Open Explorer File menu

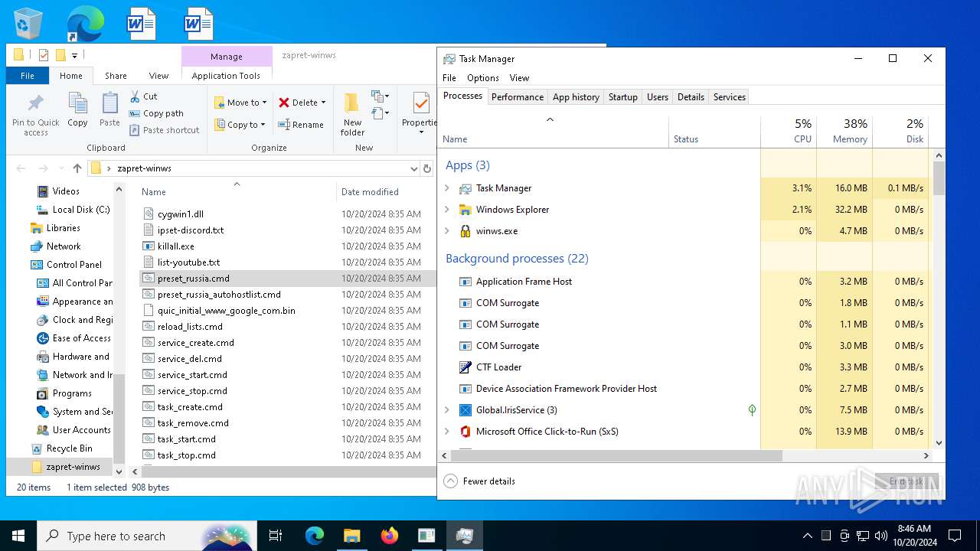pyautogui.click(x=28, y=76)
